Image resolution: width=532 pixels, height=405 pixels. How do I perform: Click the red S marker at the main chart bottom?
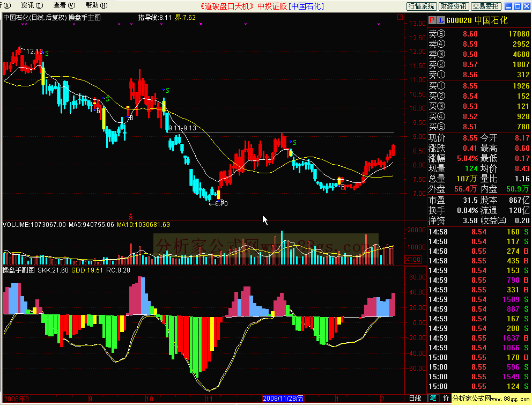click(131, 216)
